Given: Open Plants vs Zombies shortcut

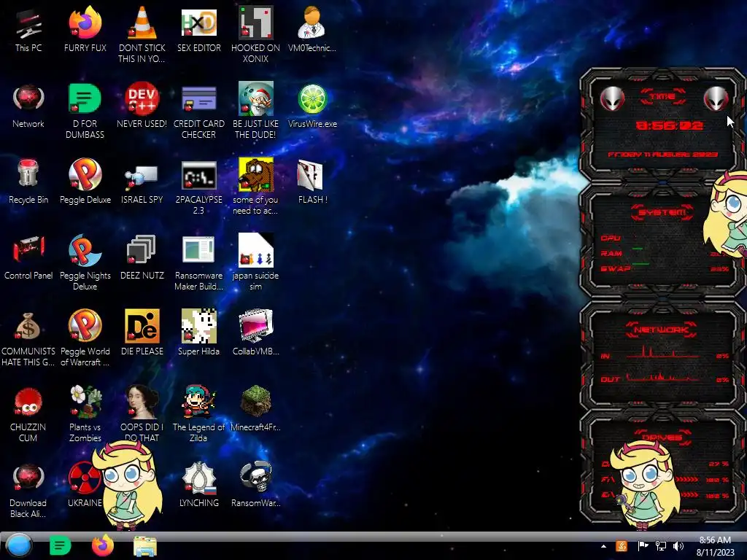Looking at the screenshot, I should (x=85, y=413).
